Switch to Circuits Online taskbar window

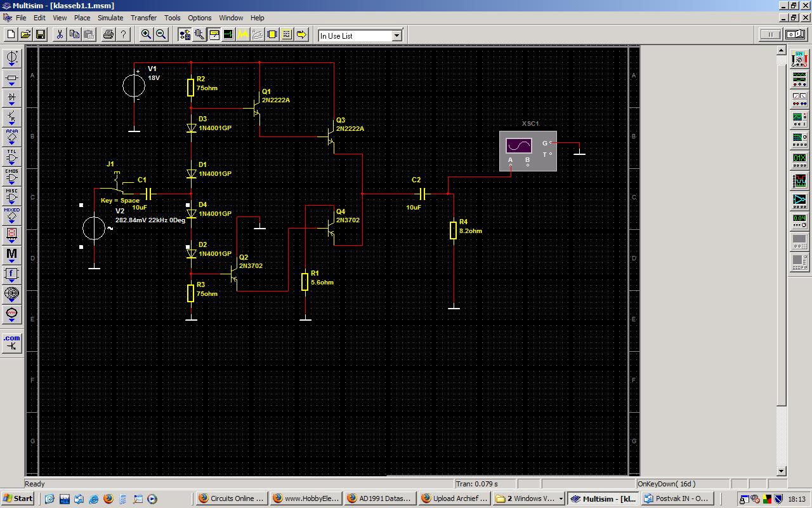(231, 498)
